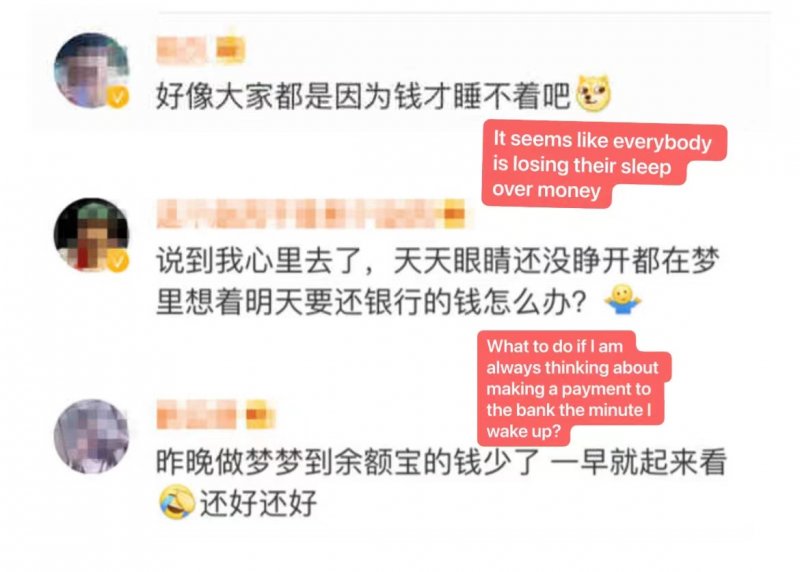This screenshot has height=572, width=800.
Task: Click verified badge on second avatar
Action: click(x=117, y=261)
